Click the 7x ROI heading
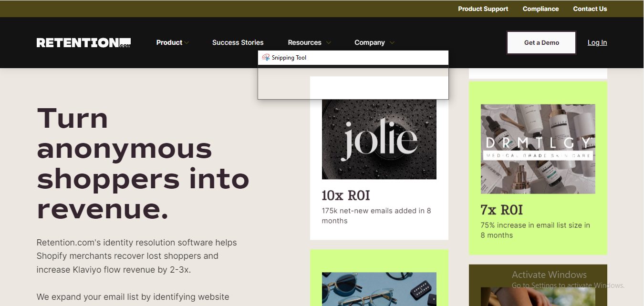Viewport: 644px width, 306px height. 502,210
